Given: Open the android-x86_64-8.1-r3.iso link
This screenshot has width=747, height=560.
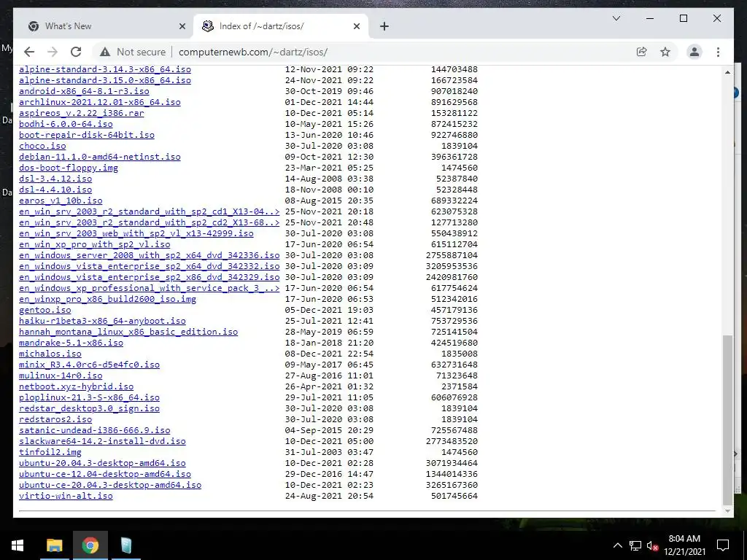Looking at the screenshot, I should click(x=84, y=91).
